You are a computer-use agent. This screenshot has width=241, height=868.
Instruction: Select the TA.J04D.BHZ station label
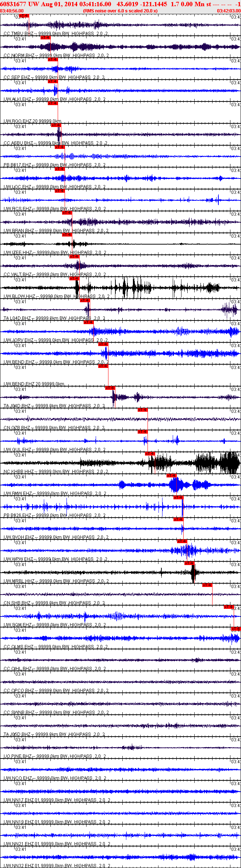[x=54, y=406]
